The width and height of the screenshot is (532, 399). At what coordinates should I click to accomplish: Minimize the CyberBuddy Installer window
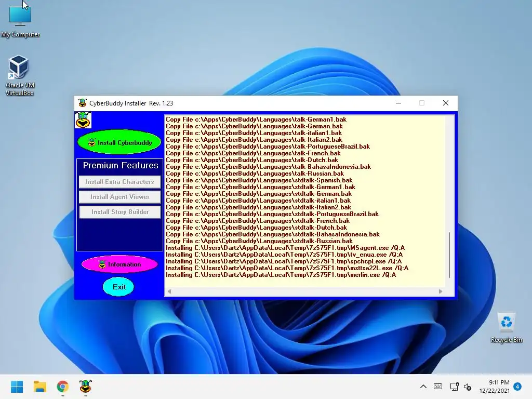(x=398, y=103)
